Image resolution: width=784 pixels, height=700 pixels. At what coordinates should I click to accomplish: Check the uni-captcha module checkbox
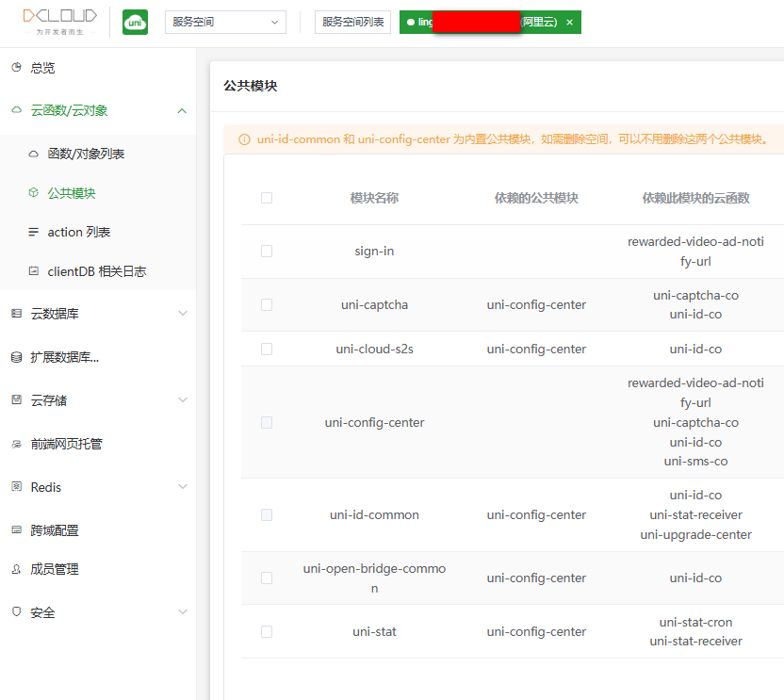pos(267,305)
